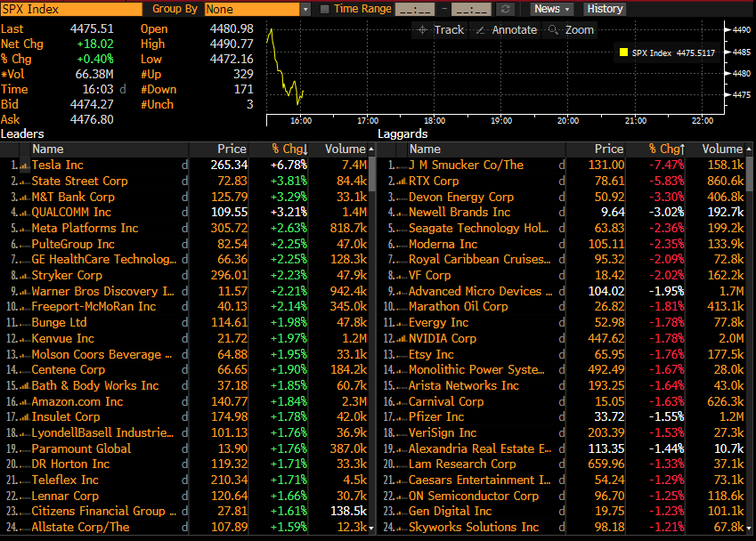Screen dimensions: 756x541
Task: Click the refresh icon beside Time Range
Action: (505, 9)
